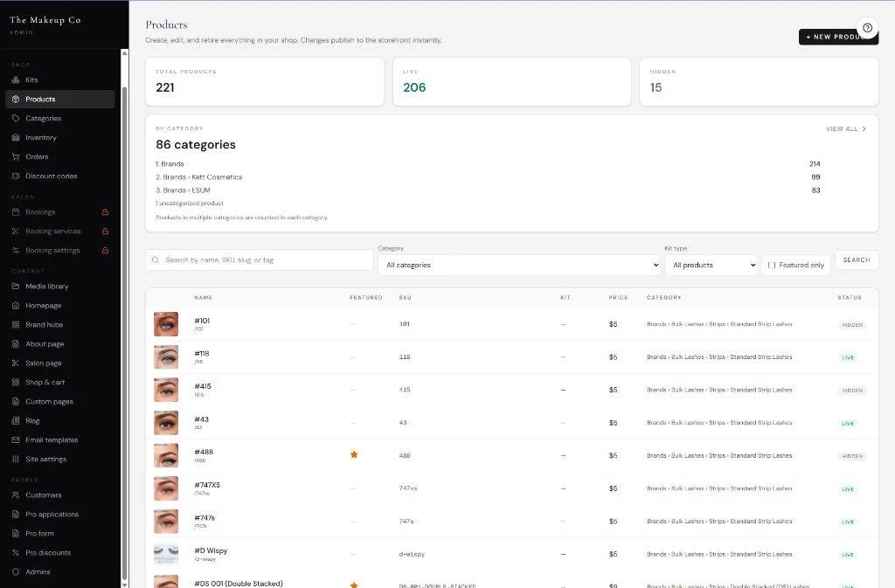Open product #118 by its name
The height and width of the screenshot is (588, 895).
click(202, 354)
